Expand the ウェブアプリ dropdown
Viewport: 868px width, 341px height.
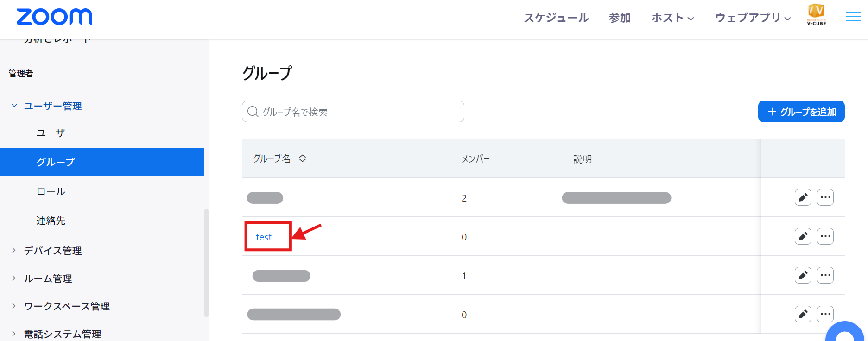(752, 19)
